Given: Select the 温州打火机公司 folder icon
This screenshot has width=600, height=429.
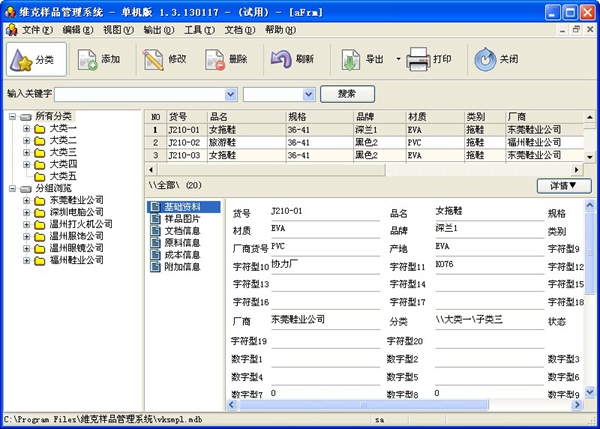Looking at the screenshot, I should tap(40, 224).
